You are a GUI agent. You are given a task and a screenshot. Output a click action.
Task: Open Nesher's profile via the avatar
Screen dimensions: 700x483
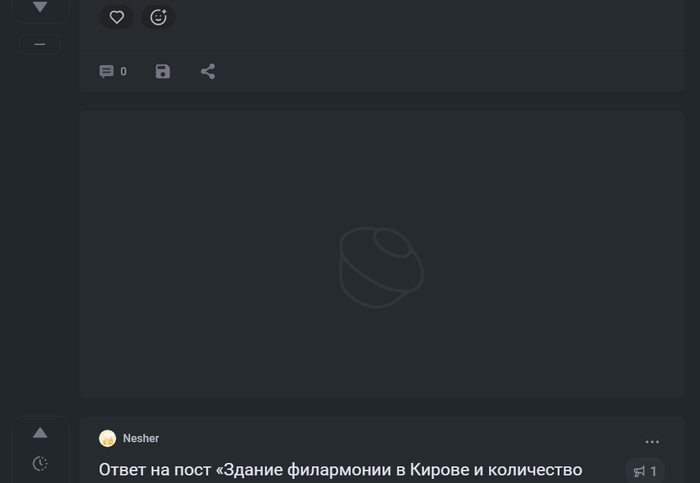point(108,439)
